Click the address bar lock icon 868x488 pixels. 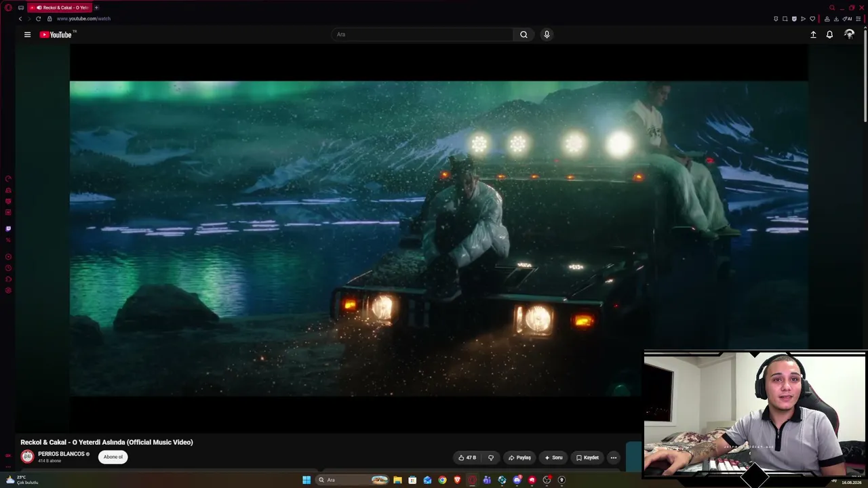(x=50, y=19)
